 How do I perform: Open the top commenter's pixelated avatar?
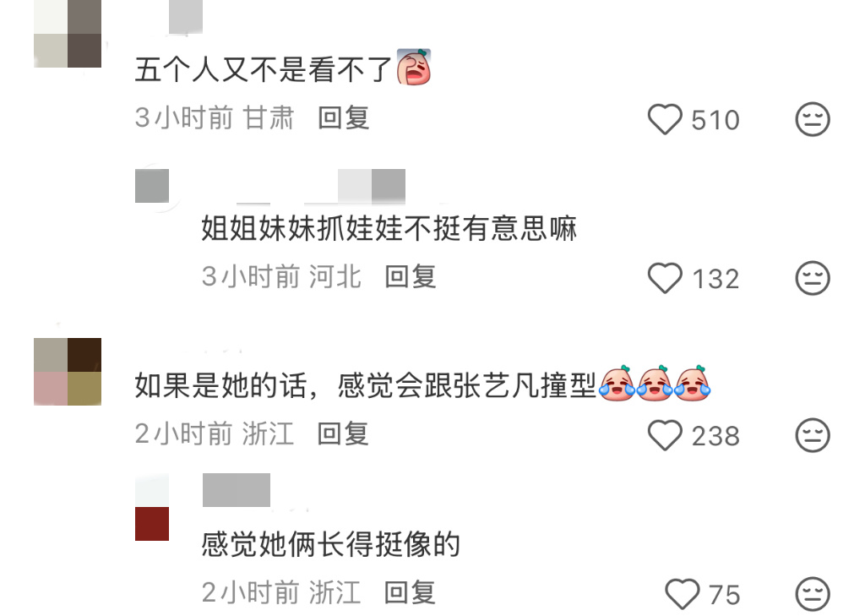(68, 34)
